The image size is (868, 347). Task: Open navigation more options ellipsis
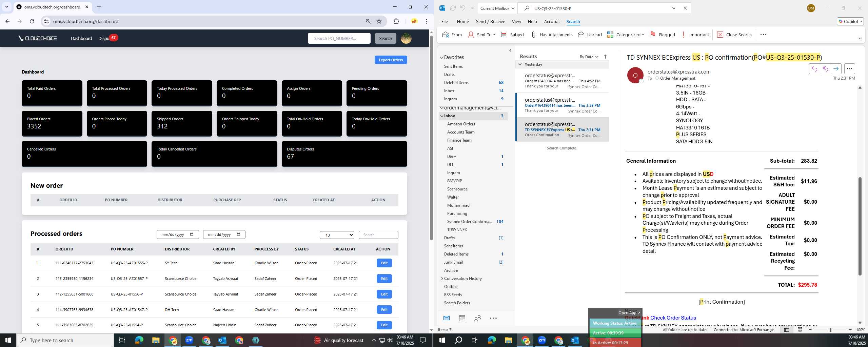pos(493,318)
